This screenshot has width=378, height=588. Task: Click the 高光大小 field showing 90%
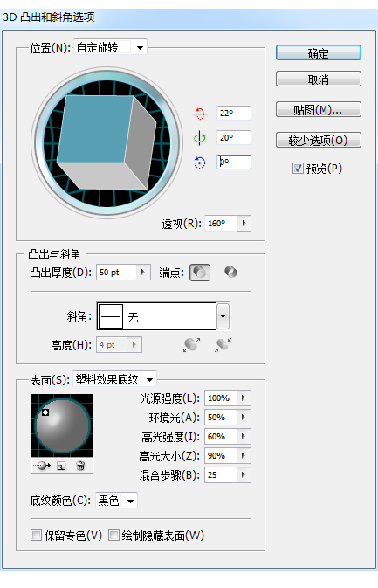click(x=221, y=455)
